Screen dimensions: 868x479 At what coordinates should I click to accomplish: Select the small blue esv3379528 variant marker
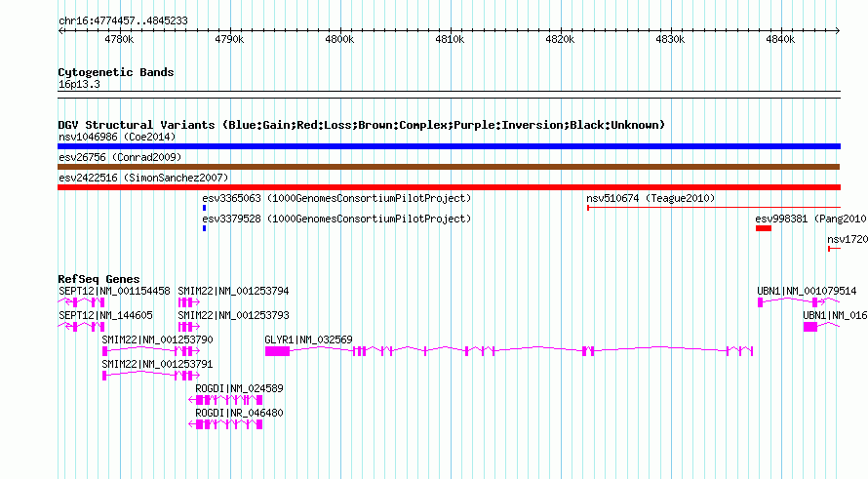pyautogui.click(x=204, y=228)
